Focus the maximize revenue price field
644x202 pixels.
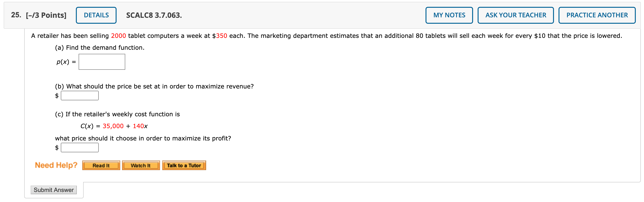(80, 96)
